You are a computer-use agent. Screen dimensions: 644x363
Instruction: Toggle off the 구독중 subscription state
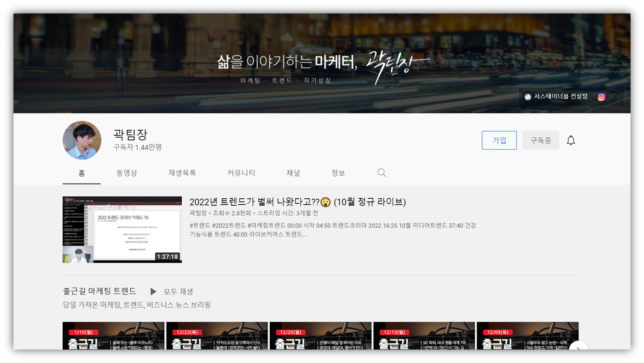point(541,140)
